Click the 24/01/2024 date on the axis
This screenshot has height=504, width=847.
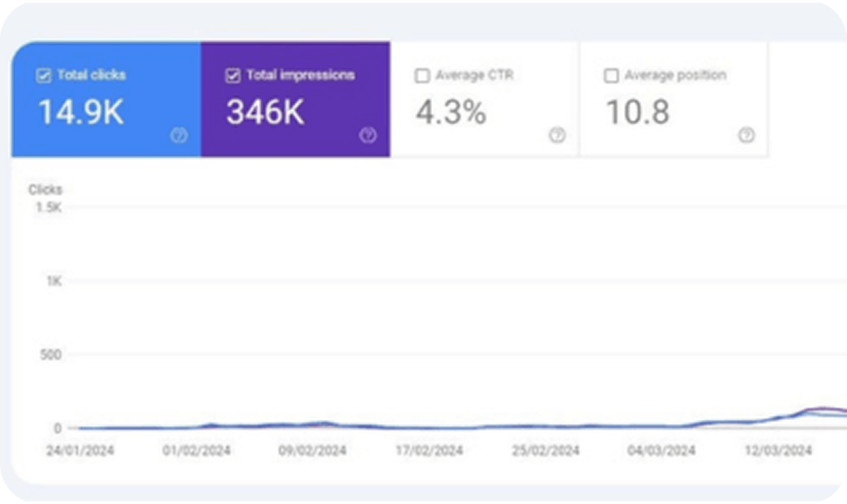(80, 450)
